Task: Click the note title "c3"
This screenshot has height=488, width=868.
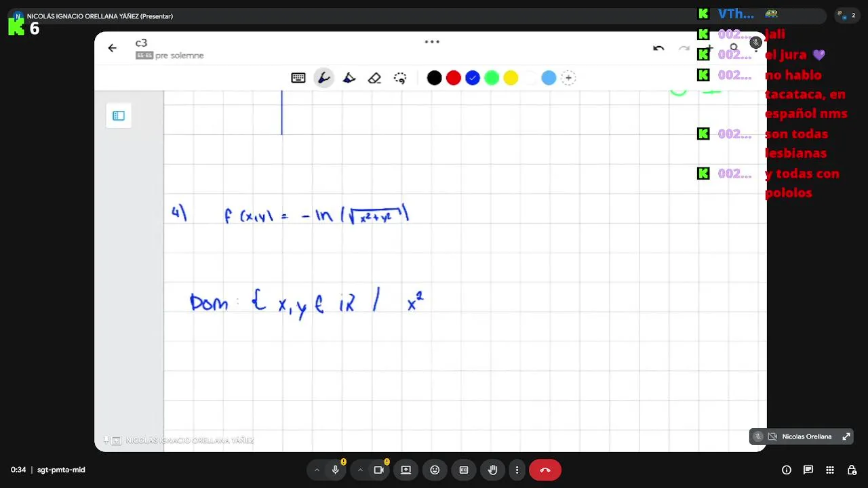Action: [x=141, y=43]
